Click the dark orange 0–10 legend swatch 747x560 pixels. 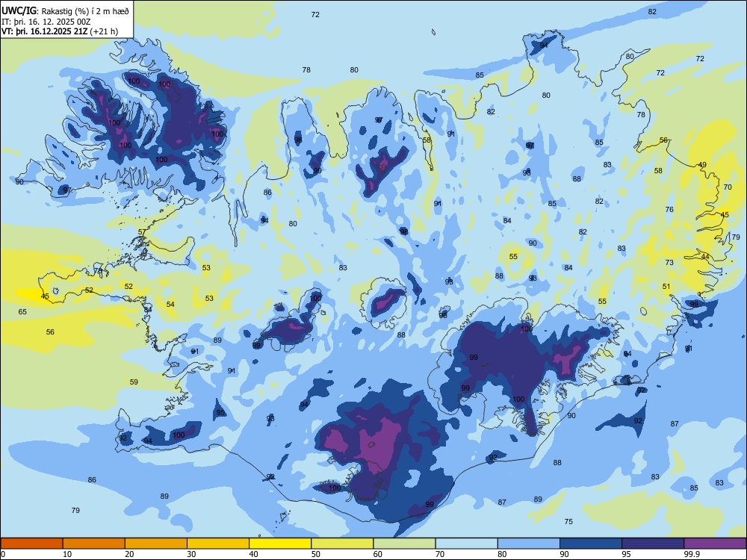tap(31, 544)
